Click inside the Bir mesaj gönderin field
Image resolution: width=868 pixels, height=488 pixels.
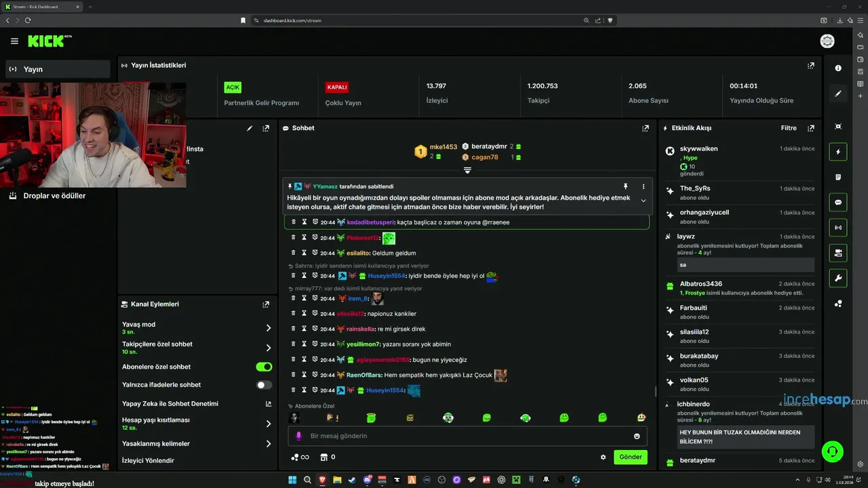[467, 436]
